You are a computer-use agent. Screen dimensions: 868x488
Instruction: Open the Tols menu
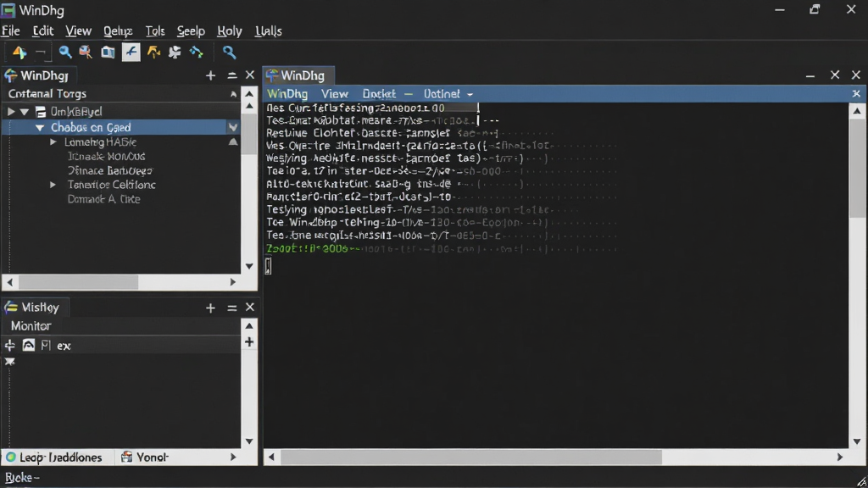coord(155,31)
